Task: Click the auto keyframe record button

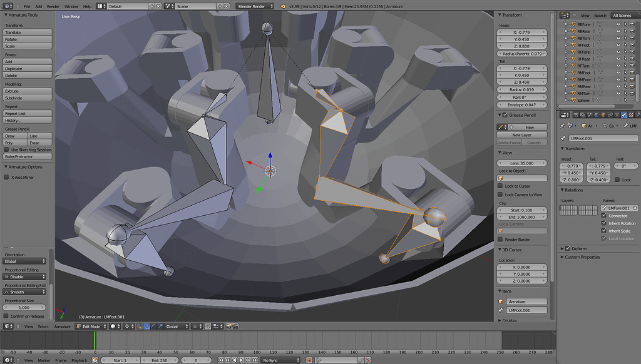Action: pos(309,360)
